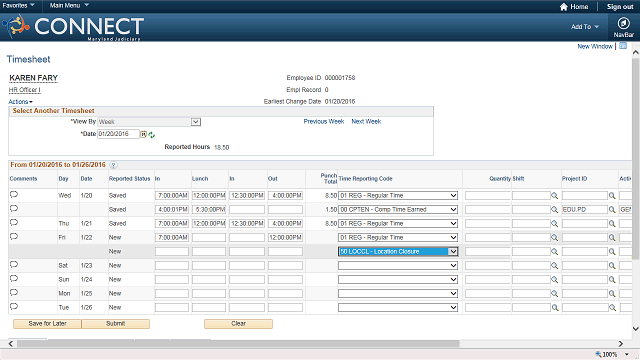
Task: Click the KAREN FARY name link
Action: coord(33,78)
